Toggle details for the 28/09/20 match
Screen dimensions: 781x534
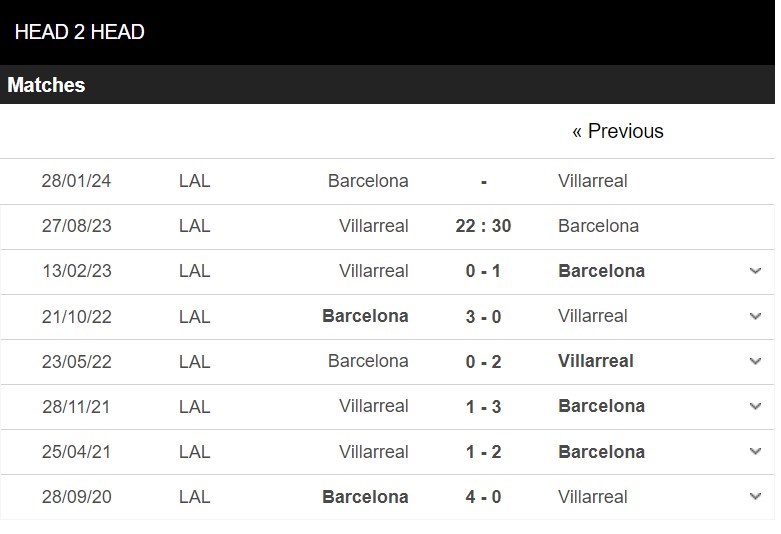click(755, 497)
